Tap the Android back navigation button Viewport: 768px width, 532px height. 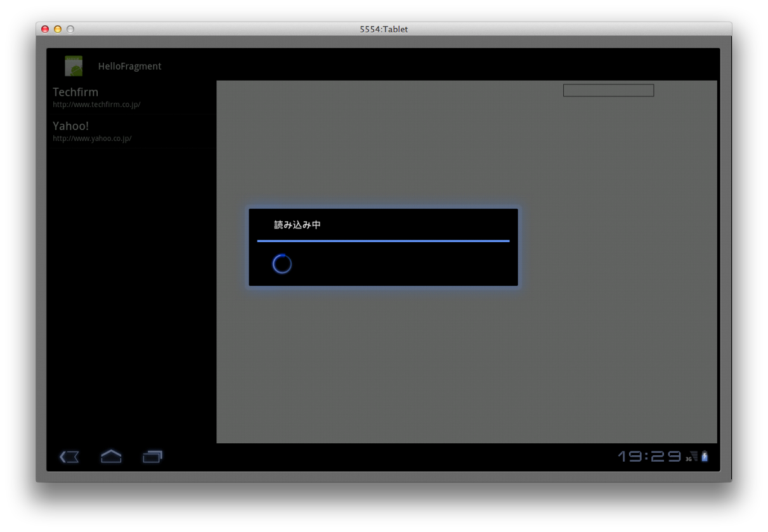coord(69,457)
